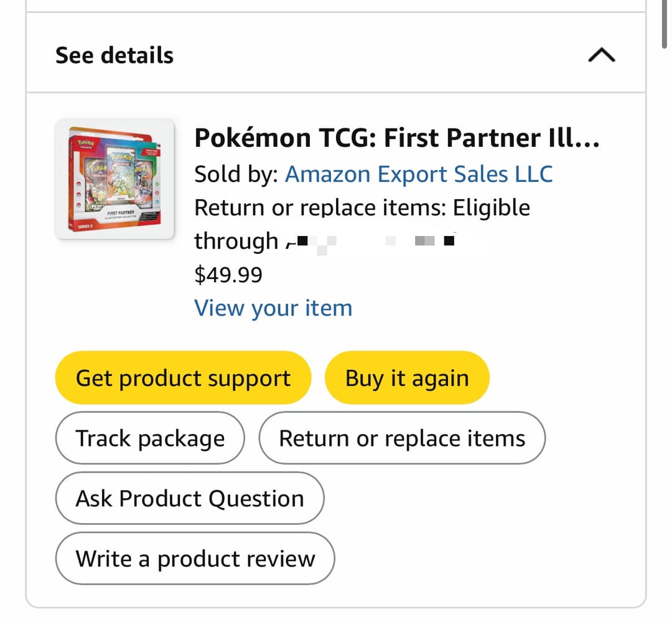This screenshot has height=622, width=672.
Task: Click the Return or replace items: Eligible text
Action: click(362, 208)
